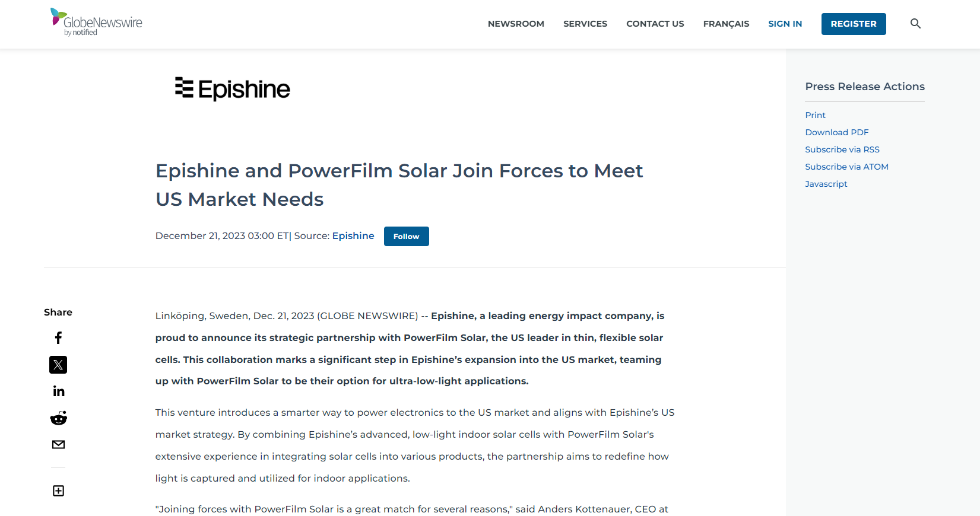This screenshot has width=980, height=516.
Task: Open Contact Us page
Action: pyautogui.click(x=655, y=24)
